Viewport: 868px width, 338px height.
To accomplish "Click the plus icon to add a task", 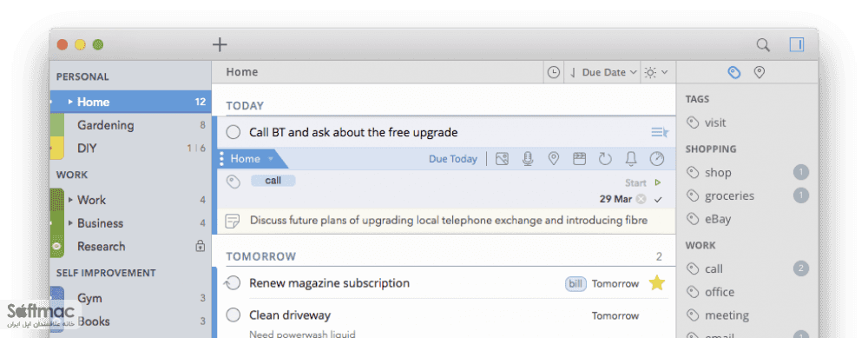I will point(220,44).
